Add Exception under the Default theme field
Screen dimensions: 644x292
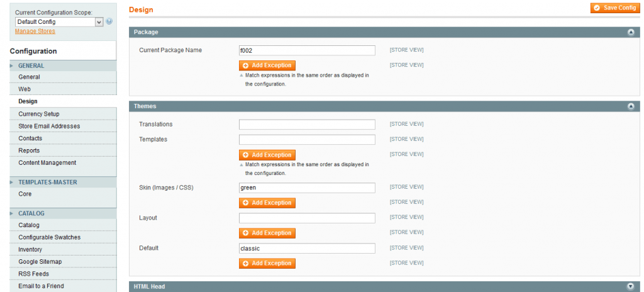click(267, 264)
